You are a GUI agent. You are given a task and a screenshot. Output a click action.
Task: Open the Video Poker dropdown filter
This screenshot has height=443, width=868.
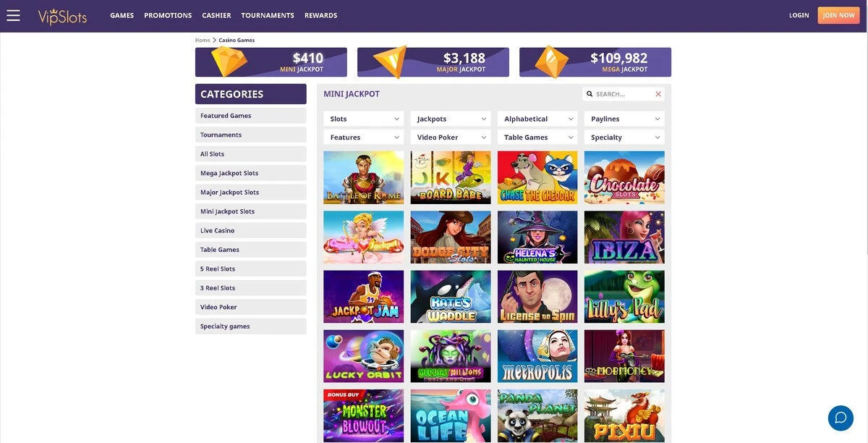(x=451, y=138)
